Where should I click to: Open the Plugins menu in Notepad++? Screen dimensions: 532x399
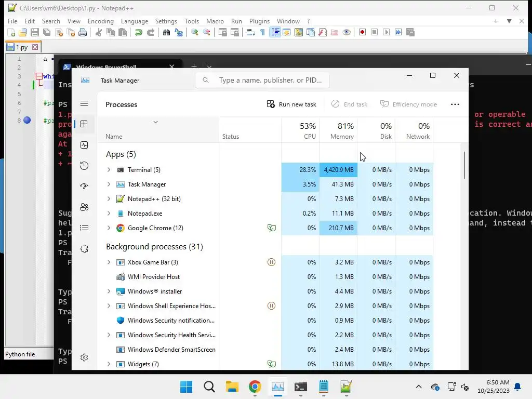coord(259,21)
